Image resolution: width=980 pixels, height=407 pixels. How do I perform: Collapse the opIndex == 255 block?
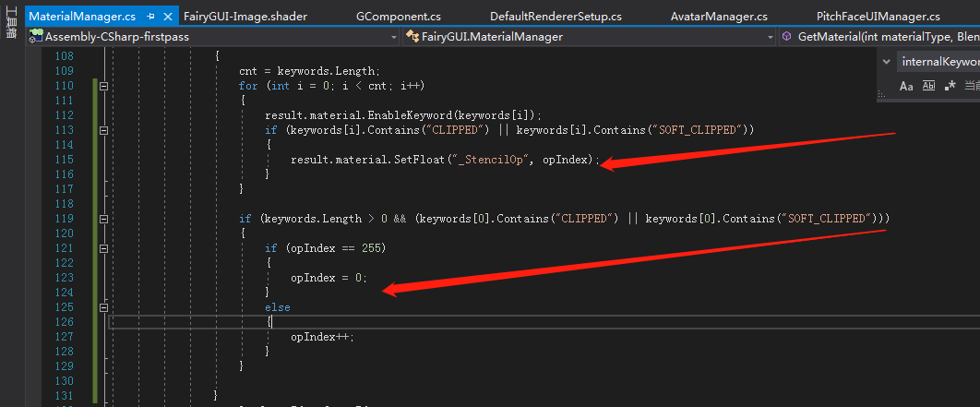(x=103, y=248)
